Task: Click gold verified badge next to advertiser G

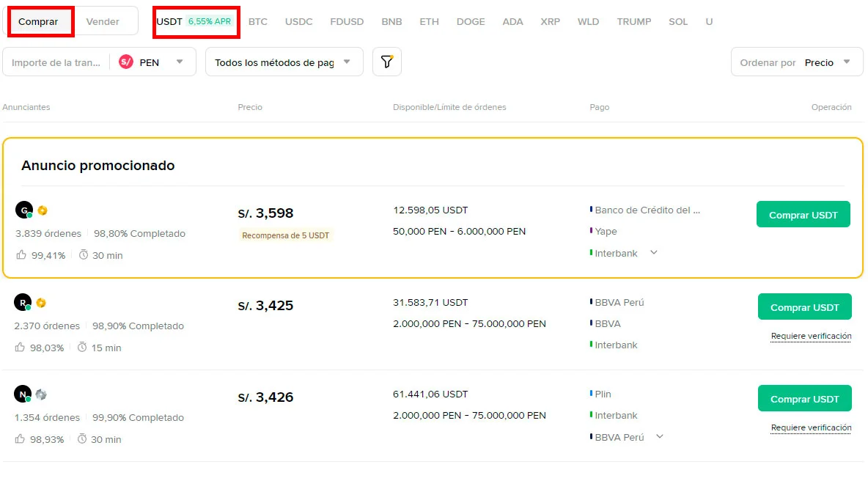Action: pyautogui.click(x=43, y=210)
